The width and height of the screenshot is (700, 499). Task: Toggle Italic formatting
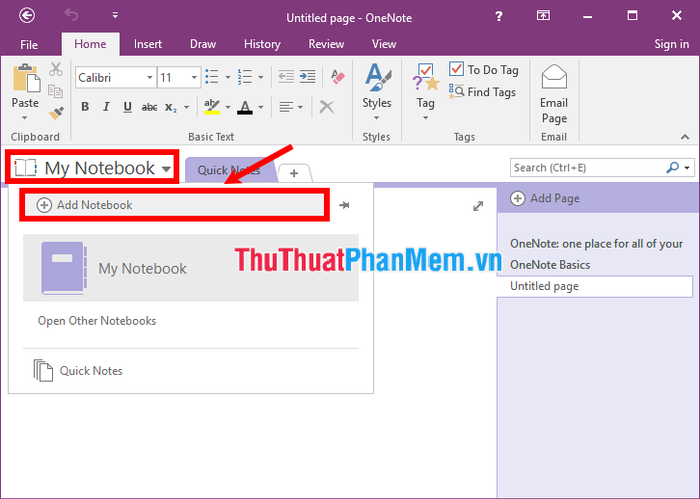(x=106, y=107)
